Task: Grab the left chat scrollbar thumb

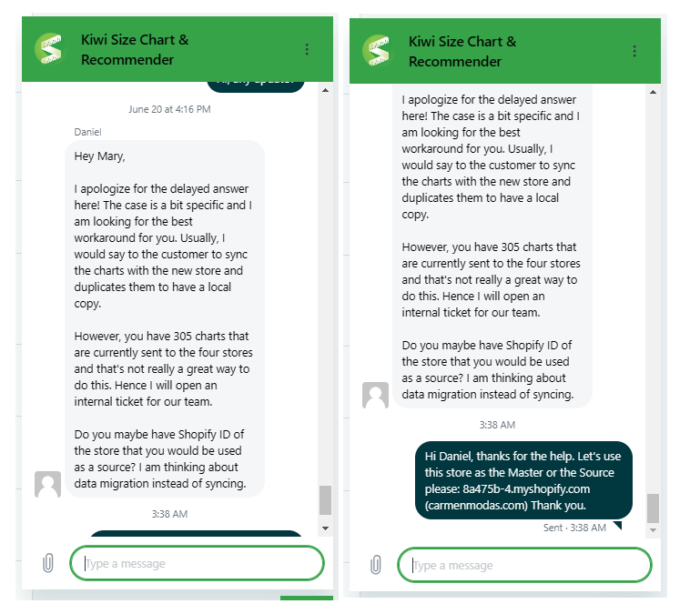Action: [325, 499]
